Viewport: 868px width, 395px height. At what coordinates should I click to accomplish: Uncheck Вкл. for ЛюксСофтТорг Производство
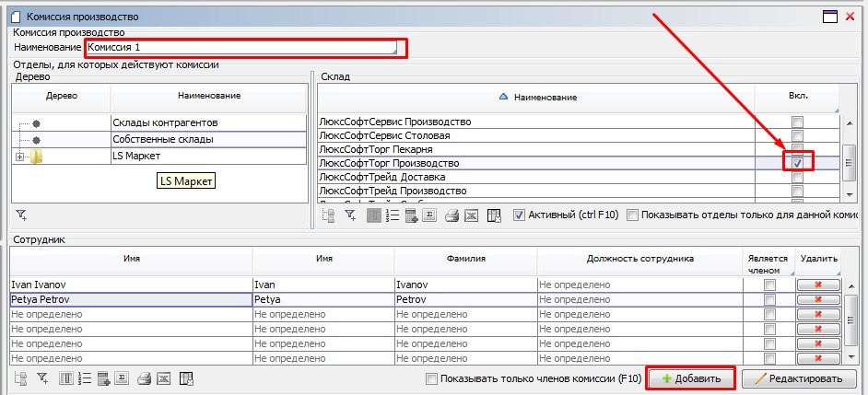pos(798,163)
